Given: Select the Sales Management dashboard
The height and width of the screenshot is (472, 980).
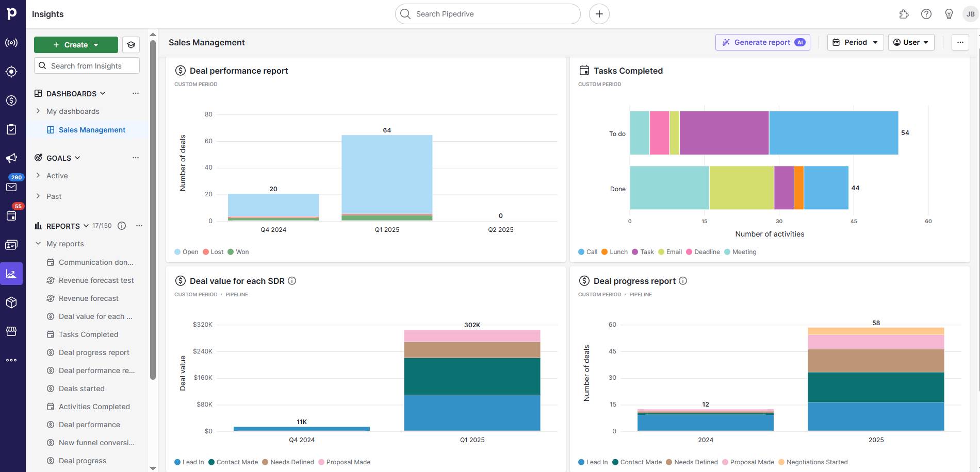Looking at the screenshot, I should (91, 129).
